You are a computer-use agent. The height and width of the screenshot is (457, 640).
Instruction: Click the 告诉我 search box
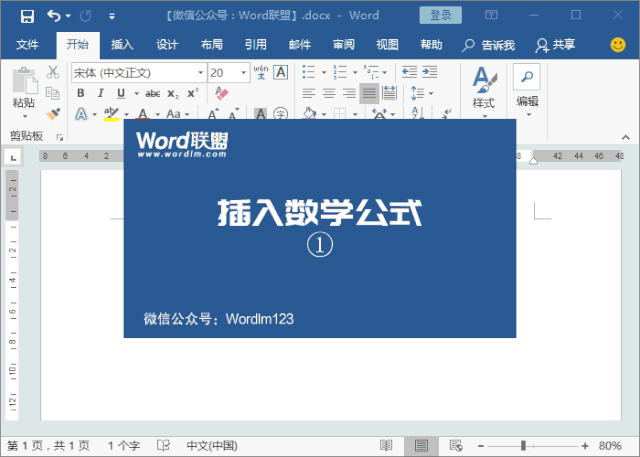coord(489,45)
